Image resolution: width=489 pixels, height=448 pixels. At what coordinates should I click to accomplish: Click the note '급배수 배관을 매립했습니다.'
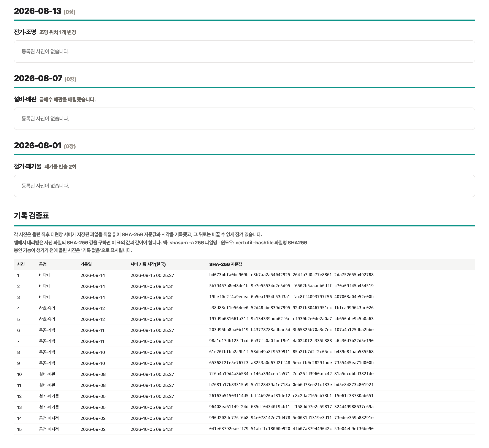click(x=68, y=99)
